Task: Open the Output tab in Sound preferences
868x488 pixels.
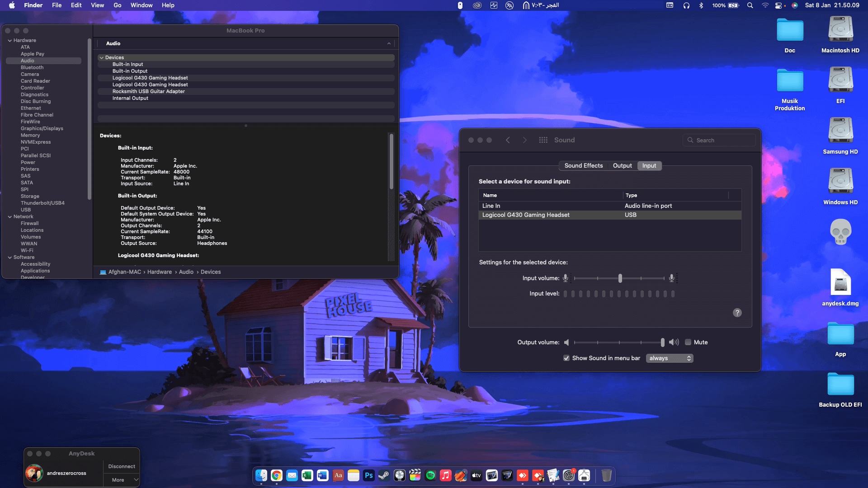Action: [x=622, y=165]
